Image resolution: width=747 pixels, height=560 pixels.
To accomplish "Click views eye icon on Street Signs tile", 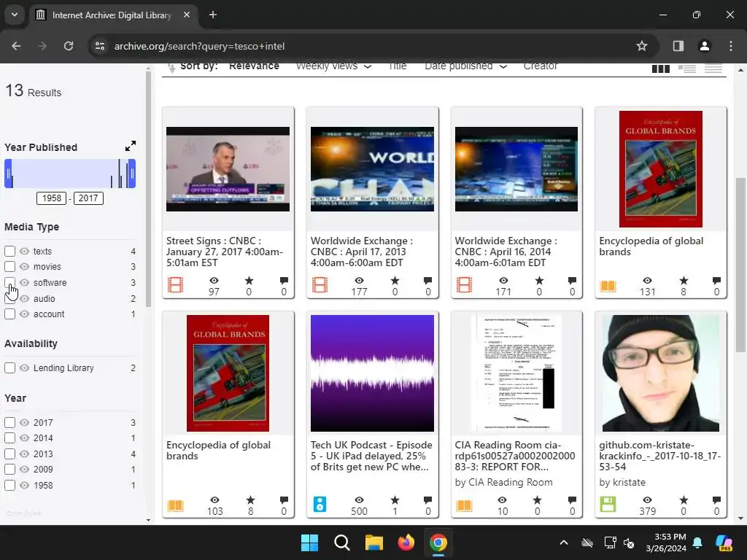I will [x=214, y=281].
